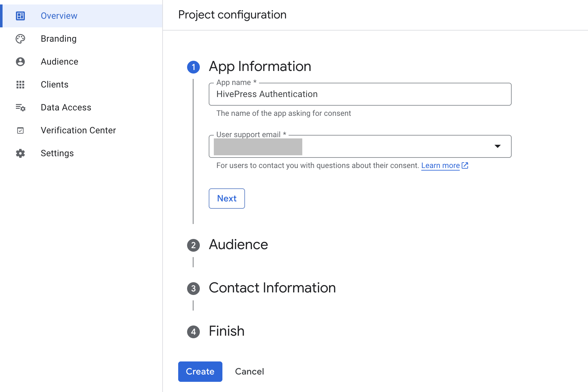This screenshot has height=392, width=588.
Task: Expand step 3 Contact Information section
Action: coord(193,288)
